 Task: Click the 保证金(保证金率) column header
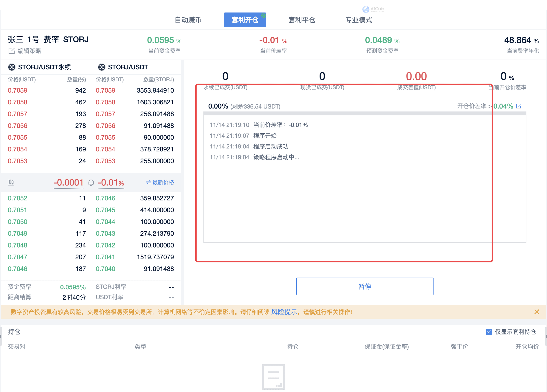point(386,347)
